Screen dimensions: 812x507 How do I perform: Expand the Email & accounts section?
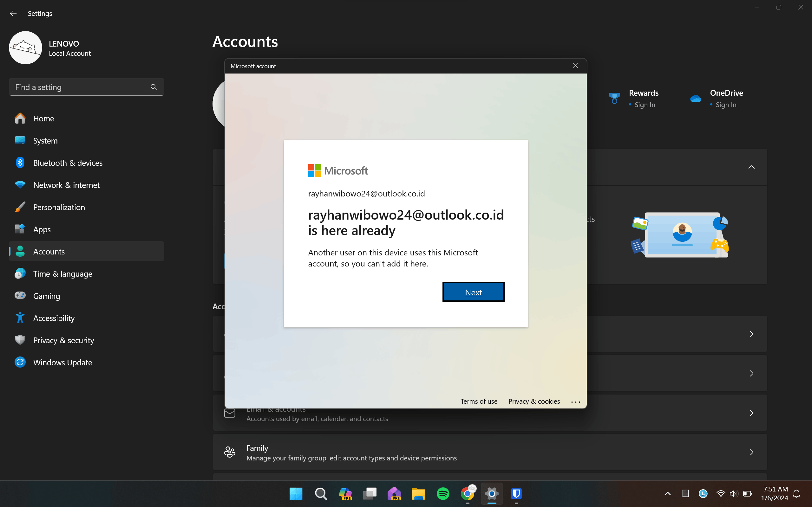750,413
